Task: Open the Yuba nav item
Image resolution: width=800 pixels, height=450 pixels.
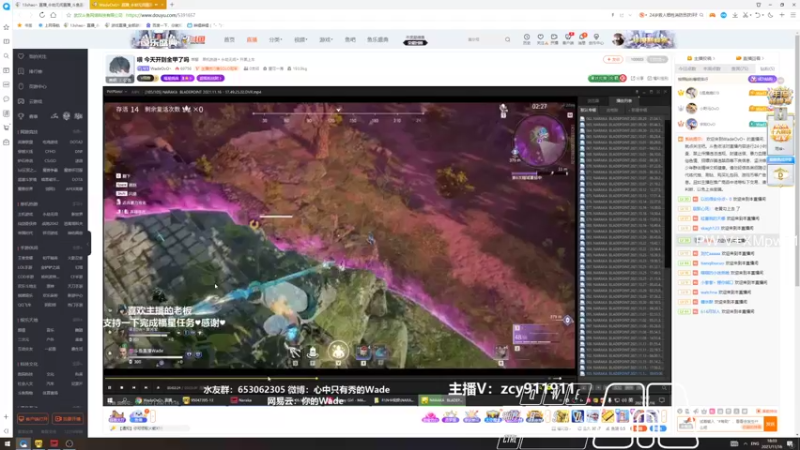Action: (x=350, y=39)
